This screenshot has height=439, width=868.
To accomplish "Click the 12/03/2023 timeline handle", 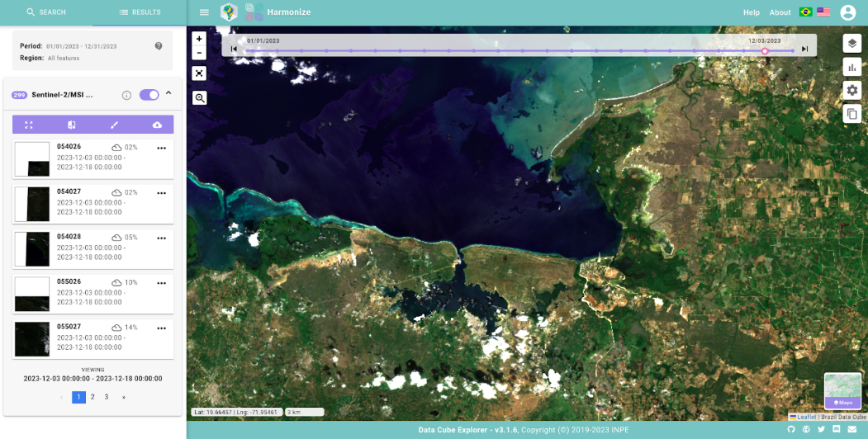I will 765,51.
